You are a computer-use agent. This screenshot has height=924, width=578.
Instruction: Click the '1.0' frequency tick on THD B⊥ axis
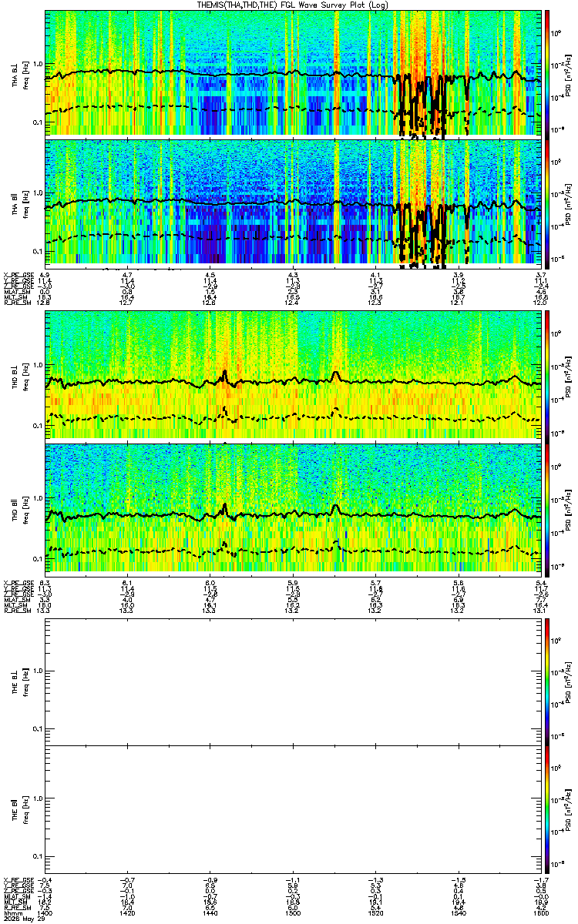[37, 366]
